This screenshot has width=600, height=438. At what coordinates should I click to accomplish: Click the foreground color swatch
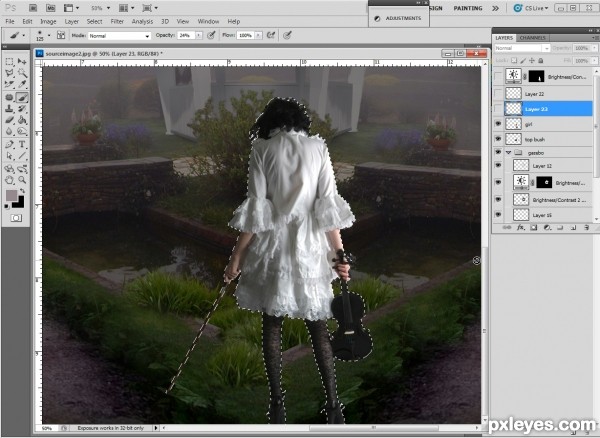[x=11, y=195]
